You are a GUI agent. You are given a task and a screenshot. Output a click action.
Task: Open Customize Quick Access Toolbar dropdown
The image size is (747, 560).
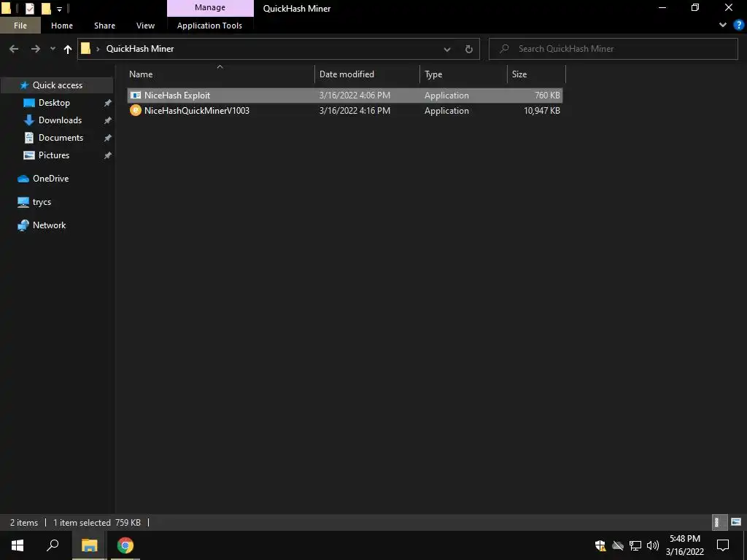click(60, 9)
